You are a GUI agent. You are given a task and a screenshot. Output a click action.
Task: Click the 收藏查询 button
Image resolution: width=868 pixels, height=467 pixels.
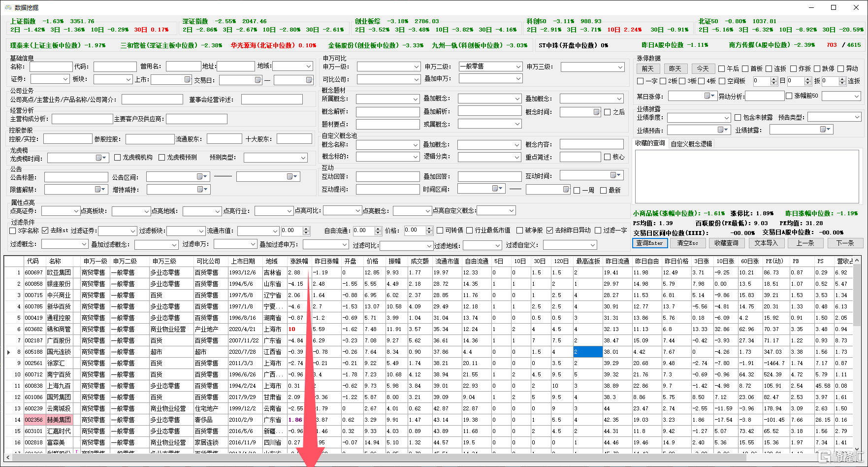click(726, 243)
